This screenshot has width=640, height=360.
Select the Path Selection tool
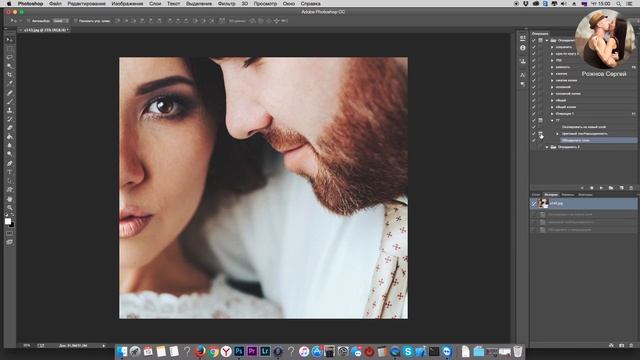point(9,181)
